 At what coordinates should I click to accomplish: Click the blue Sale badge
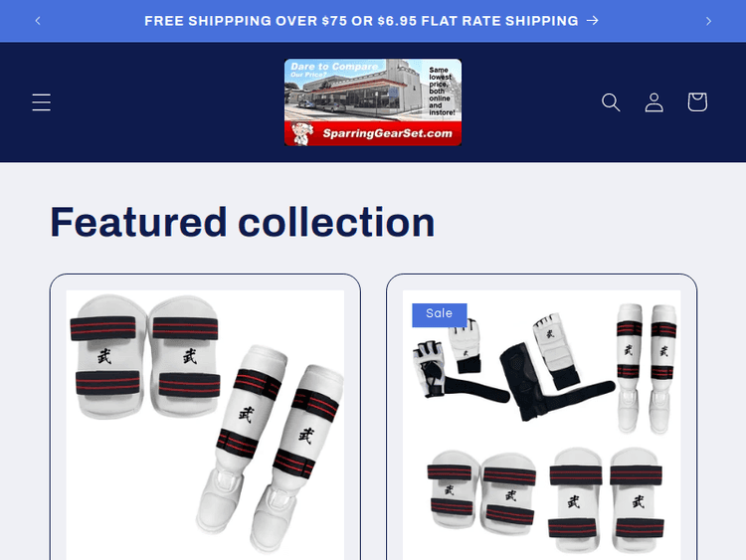[x=439, y=314]
